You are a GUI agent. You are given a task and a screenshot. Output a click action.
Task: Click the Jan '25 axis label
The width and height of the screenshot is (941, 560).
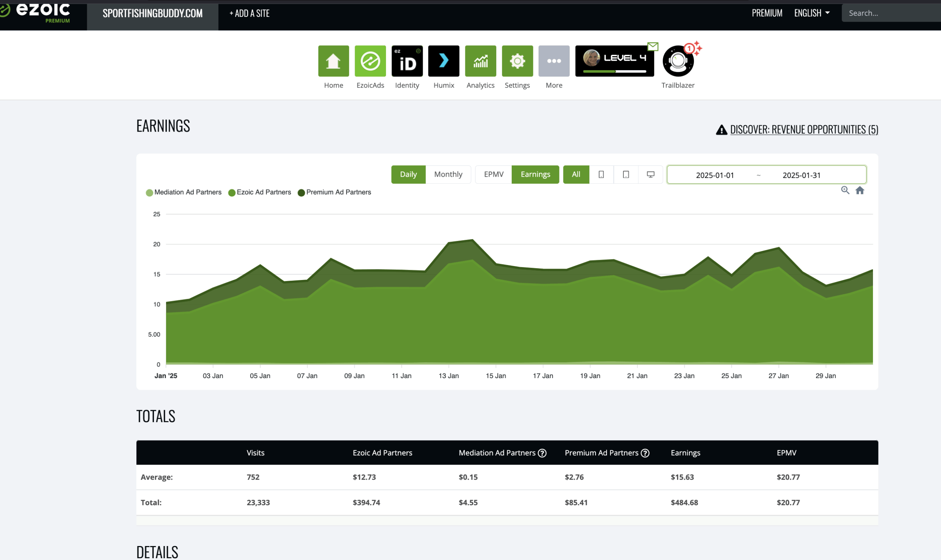pyautogui.click(x=166, y=376)
